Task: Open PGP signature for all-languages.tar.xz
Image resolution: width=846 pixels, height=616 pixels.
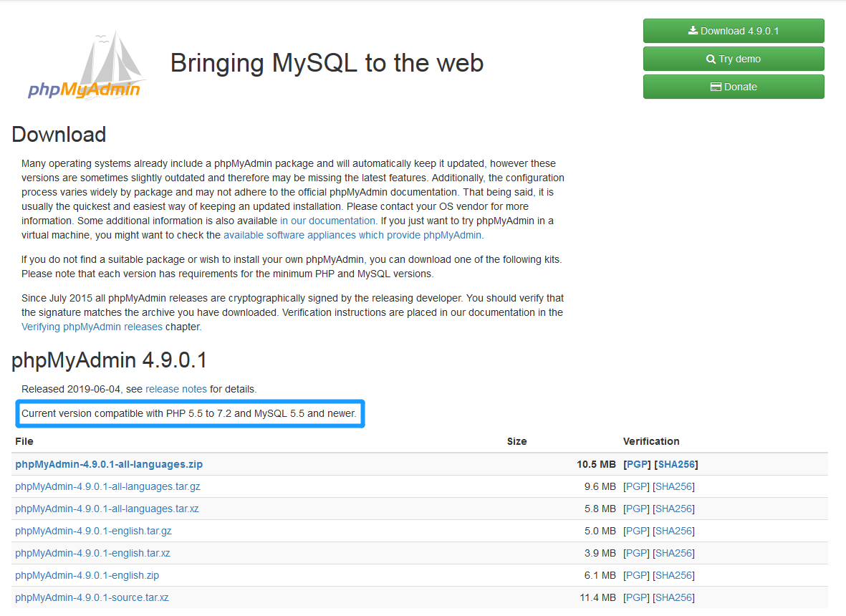Action: 636,509
